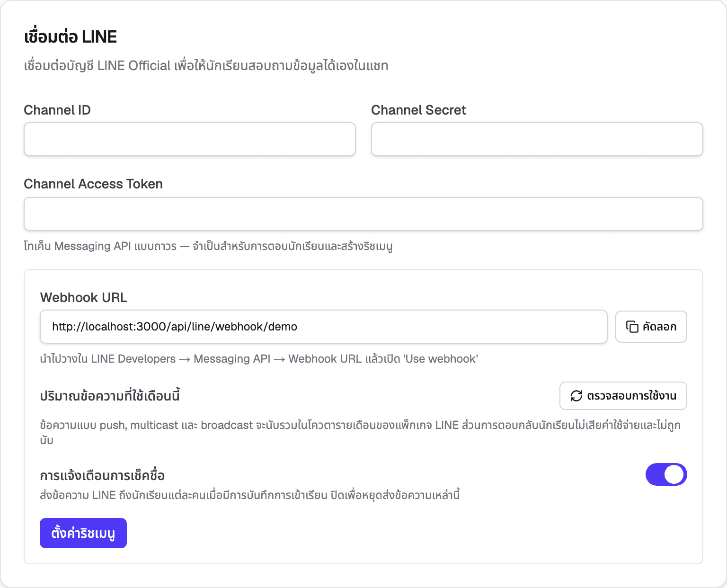Image resolution: width=727 pixels, height=588 pixels.
Task: Click the Channel Secret label
Action: click(x=419, y=110)
